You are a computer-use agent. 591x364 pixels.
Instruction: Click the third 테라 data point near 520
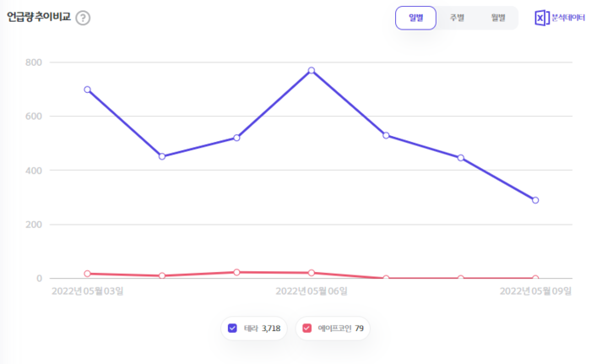tap(236, 138)
